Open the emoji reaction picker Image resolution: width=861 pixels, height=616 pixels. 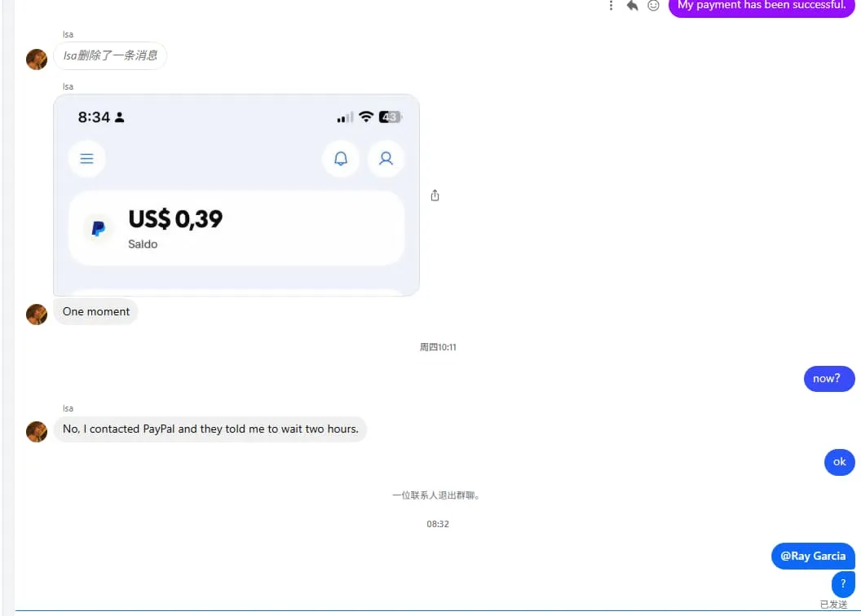point(653,6)
